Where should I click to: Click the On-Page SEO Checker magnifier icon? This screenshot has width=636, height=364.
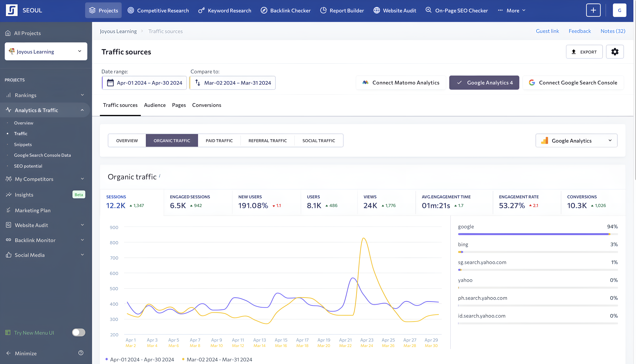click(429, 10)
